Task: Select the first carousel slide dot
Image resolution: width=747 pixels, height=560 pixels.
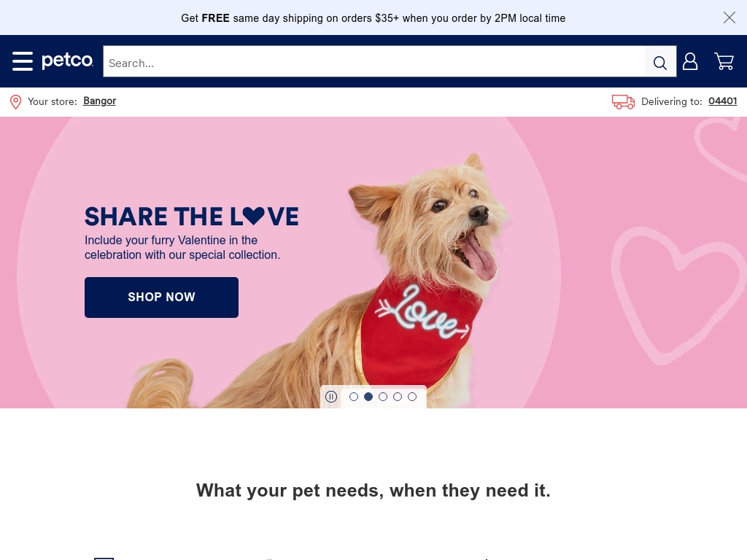Action: pos(354,397)
